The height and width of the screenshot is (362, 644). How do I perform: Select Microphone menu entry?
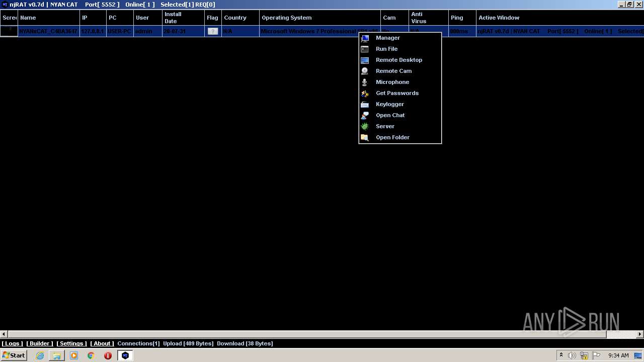[x=400, y=82]
